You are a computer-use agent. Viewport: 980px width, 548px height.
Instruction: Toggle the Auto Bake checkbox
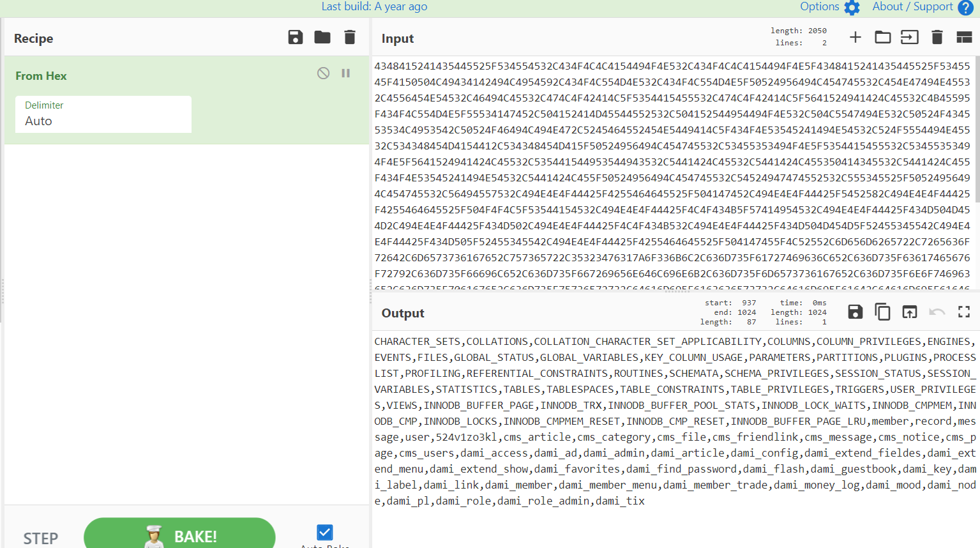tap(324, 532)
